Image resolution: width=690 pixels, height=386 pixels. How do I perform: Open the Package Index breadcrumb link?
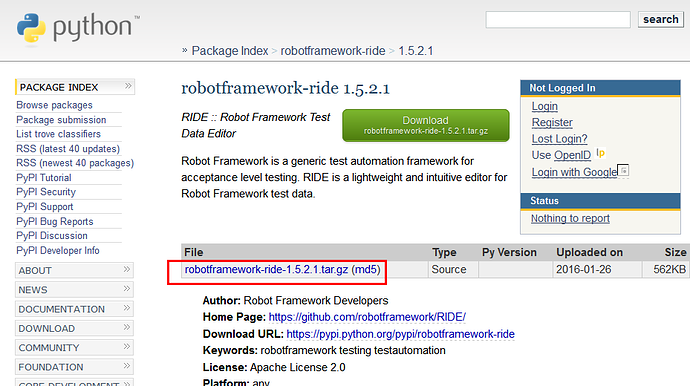click(x=230, y=51)
